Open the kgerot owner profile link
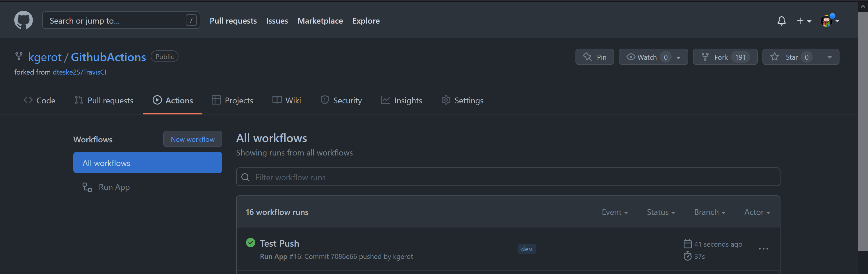The image size is (868, 274). click(x=45, y=57)
